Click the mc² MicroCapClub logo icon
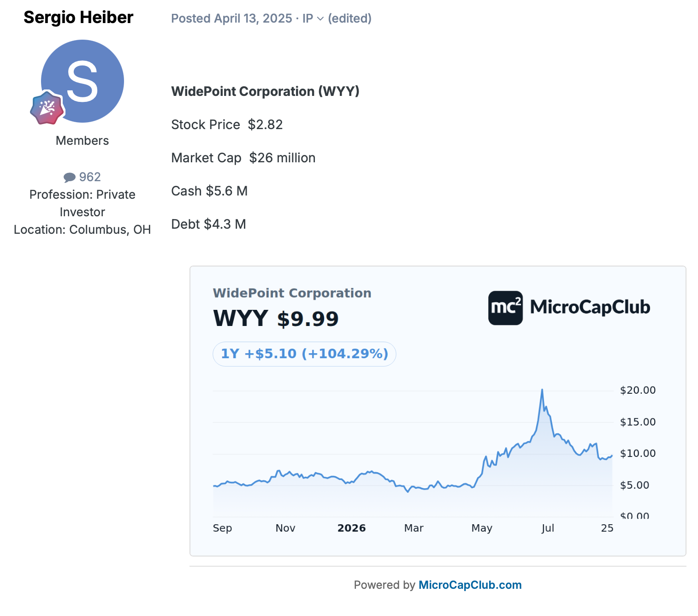The width and height of the screenshot is (698, 616). (x=505, y=308)
